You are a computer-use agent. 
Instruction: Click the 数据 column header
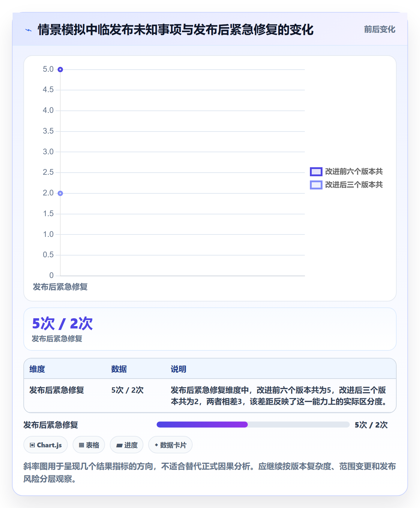point(119,369)
